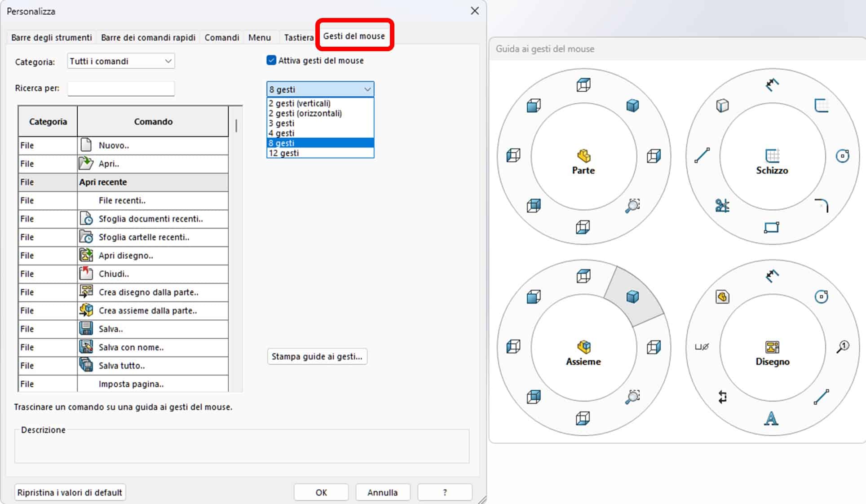Screen dimensions: 866x504
Task: Open the Categoria 'Tutti i comandi' dropdown
Action: [x=121, y=61]
